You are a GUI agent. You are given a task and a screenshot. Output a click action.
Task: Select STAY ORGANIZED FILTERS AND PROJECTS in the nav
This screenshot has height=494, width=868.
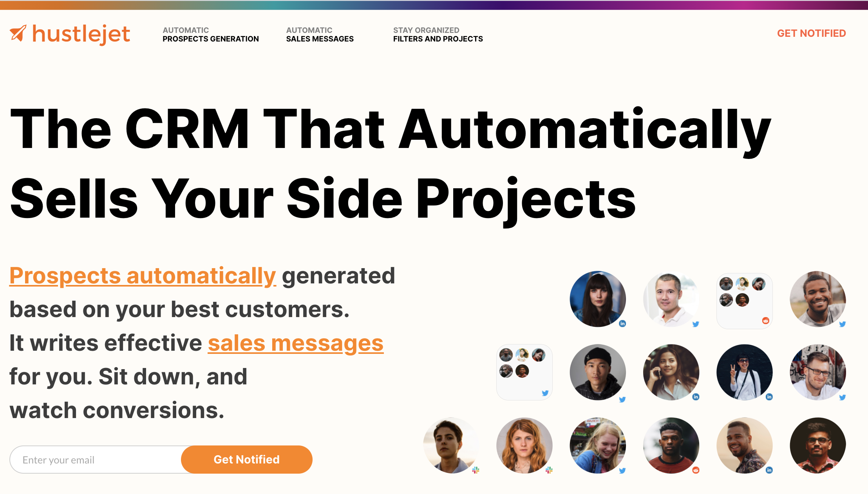438,34
